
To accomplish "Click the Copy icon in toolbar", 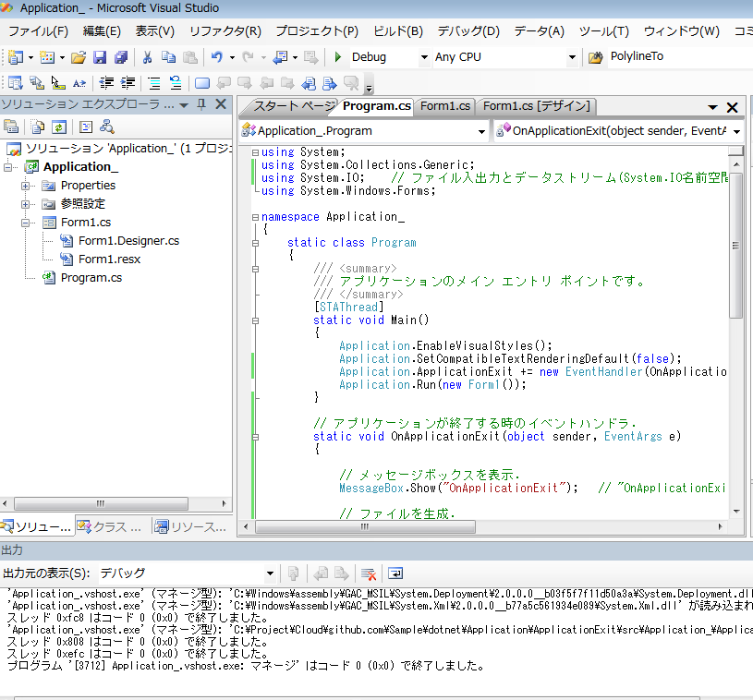I will (168, 57).
